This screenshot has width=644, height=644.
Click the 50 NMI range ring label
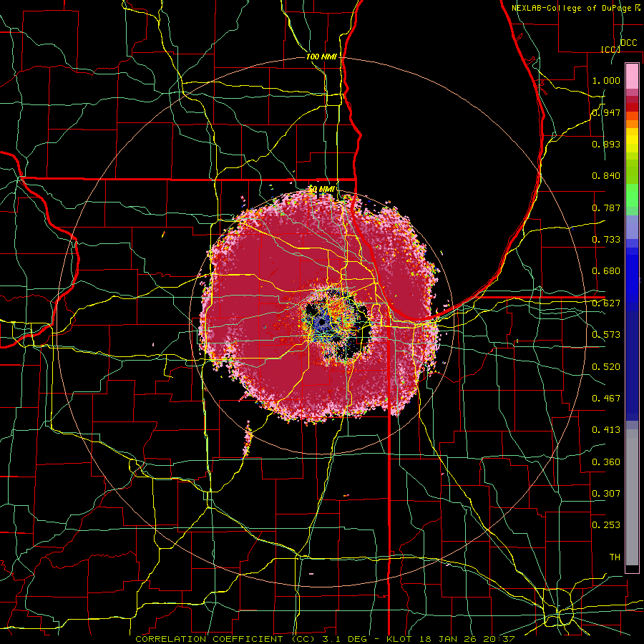point(321,189)
